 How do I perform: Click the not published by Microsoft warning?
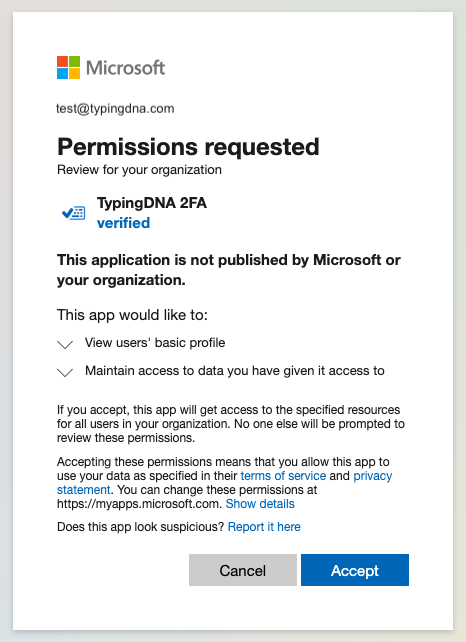228,270
